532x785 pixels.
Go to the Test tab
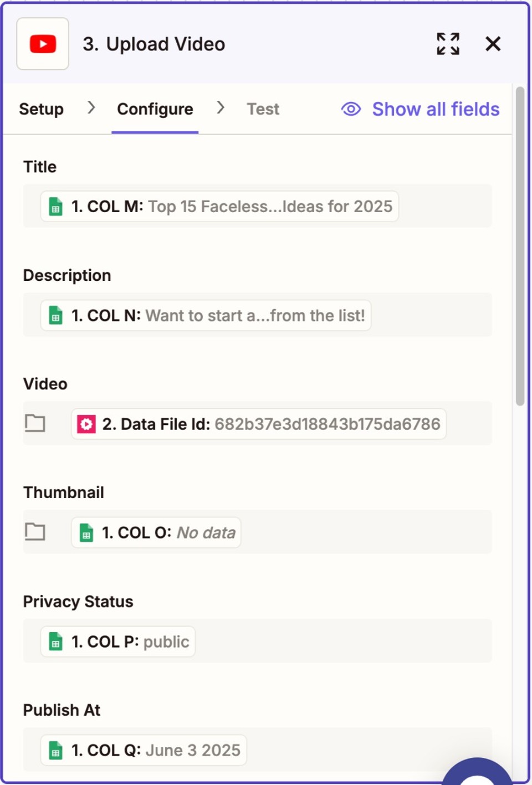point(263,109)
